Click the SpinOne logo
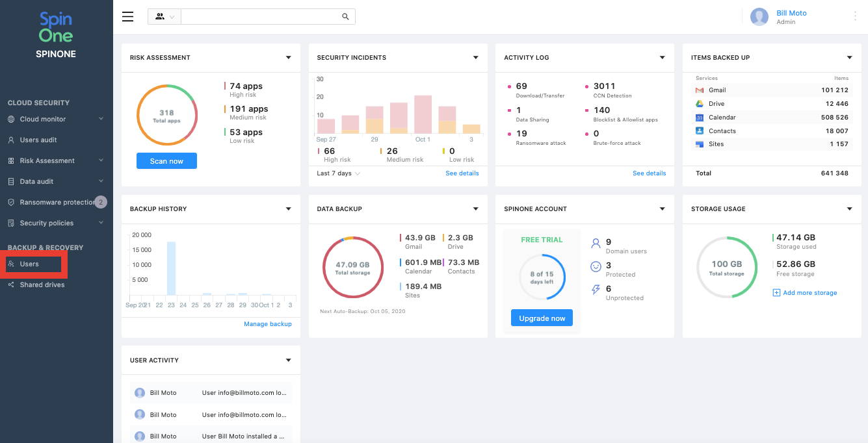Viewport: 868px width, 443px height. (56, 27)
